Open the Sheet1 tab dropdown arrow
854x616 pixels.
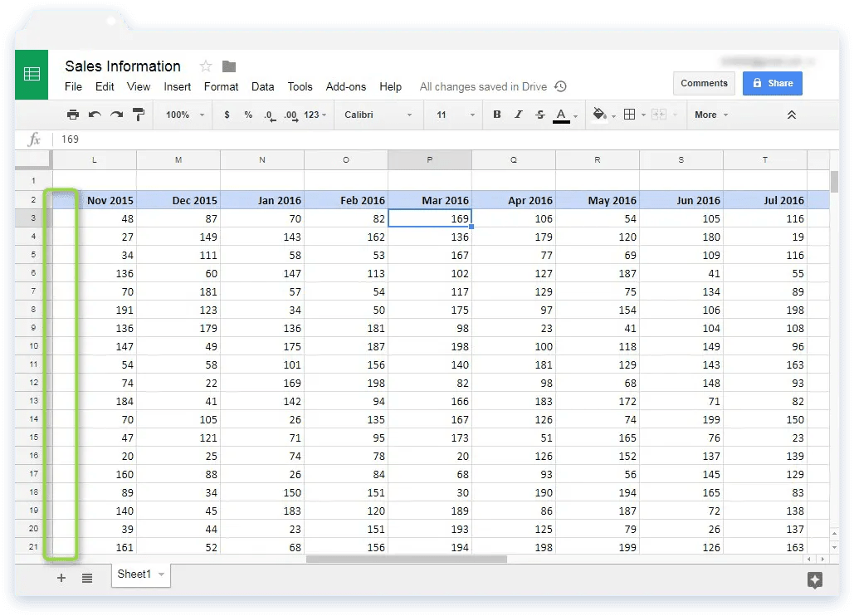click(162, 574)
